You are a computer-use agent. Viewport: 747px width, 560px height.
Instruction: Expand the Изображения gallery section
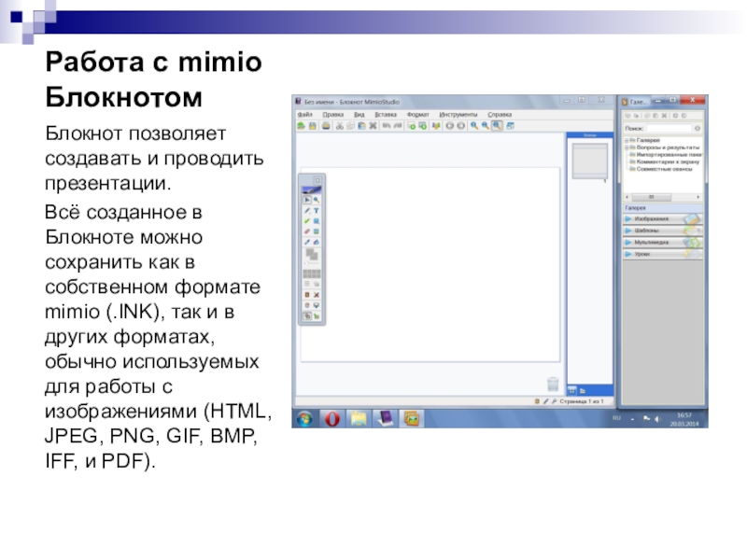[663, 219]
